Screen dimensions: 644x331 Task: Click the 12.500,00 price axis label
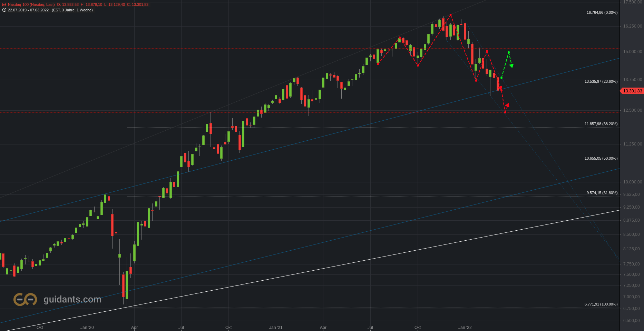point(633,110)
